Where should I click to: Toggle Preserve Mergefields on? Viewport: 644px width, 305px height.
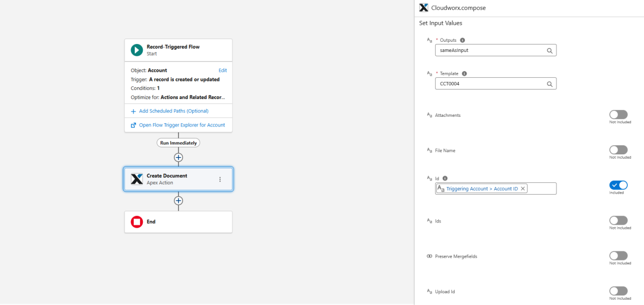(618, 256)
